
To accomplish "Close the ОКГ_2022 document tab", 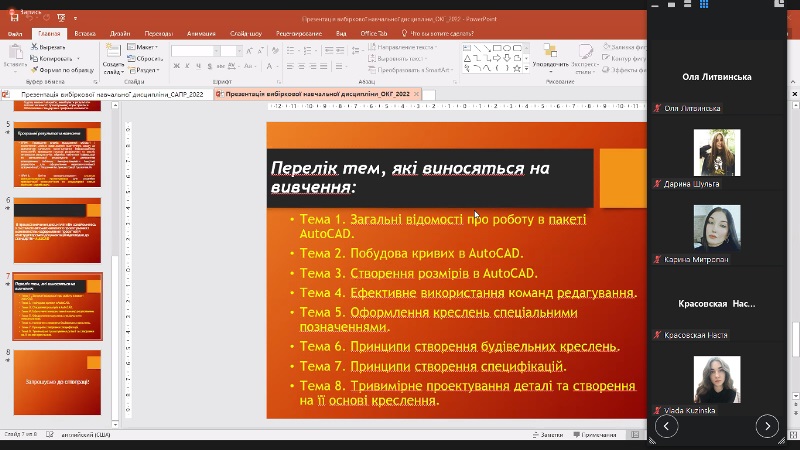I will (x=416, y=94).
